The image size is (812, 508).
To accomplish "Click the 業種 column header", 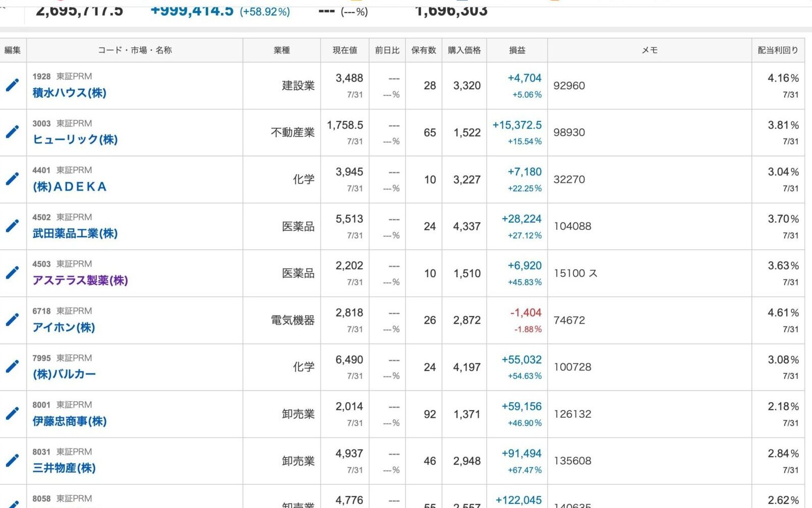I will click(x=281, y=50).
